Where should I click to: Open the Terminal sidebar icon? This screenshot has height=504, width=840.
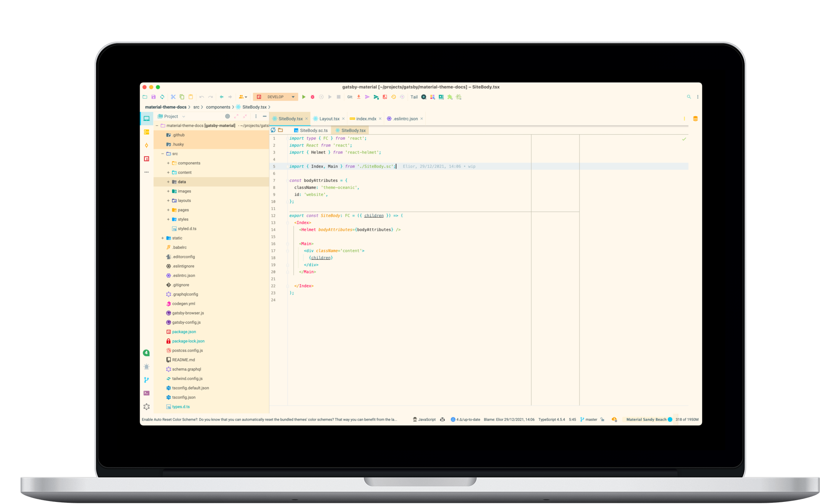point(147,393)
